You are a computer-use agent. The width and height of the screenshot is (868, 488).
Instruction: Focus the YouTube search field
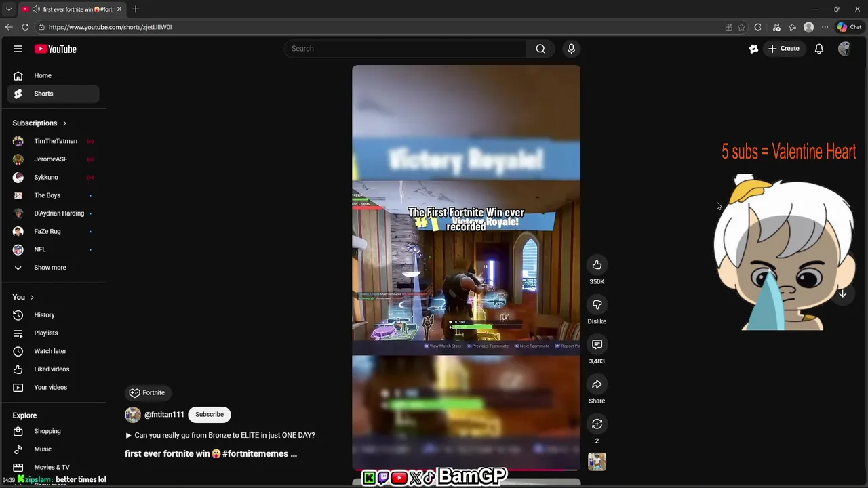tap(406, 49)
